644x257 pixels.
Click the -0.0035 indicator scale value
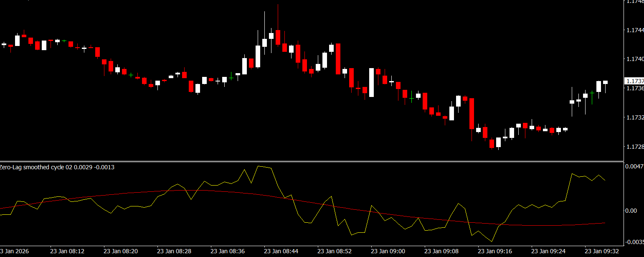click(634, 242)
